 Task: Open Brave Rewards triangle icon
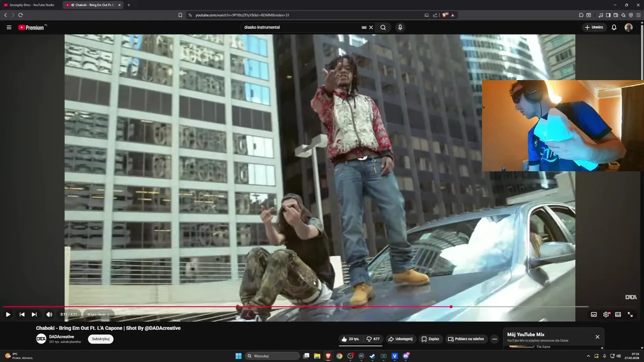tap(453, 15)
